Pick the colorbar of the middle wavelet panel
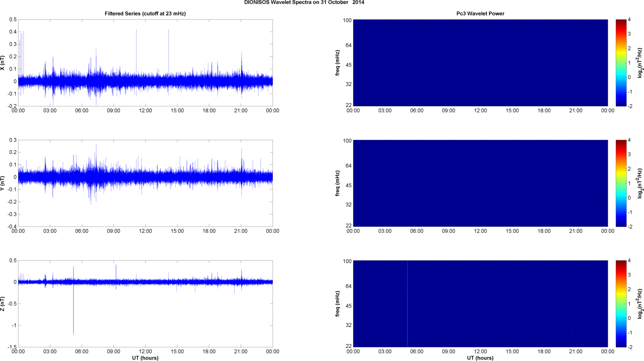This screenshot has width=644, height=361. (621, 183)
